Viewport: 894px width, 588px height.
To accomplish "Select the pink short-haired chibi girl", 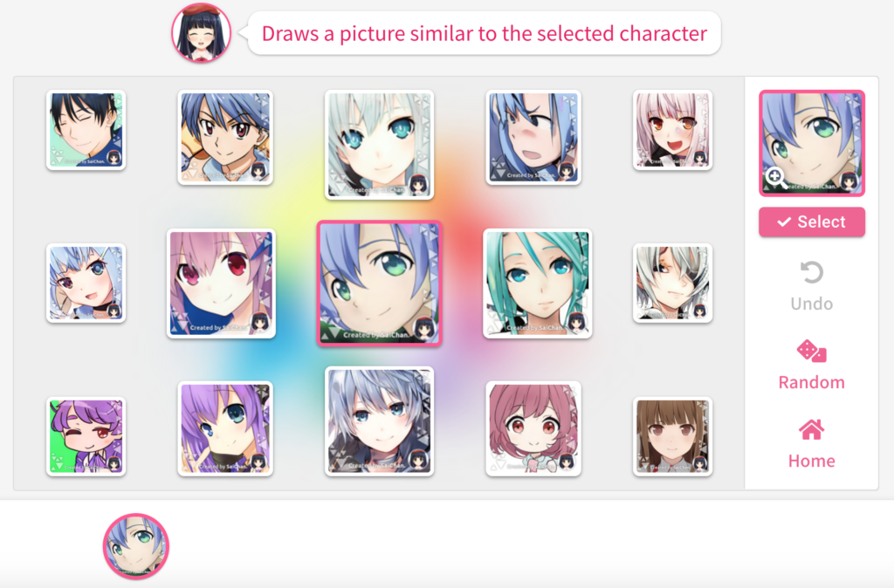I will point(533,428).
